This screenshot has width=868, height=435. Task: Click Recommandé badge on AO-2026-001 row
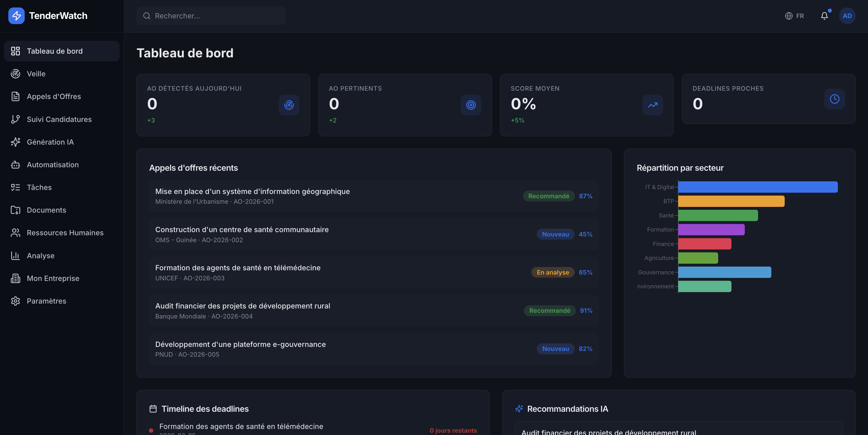[549, 196]
